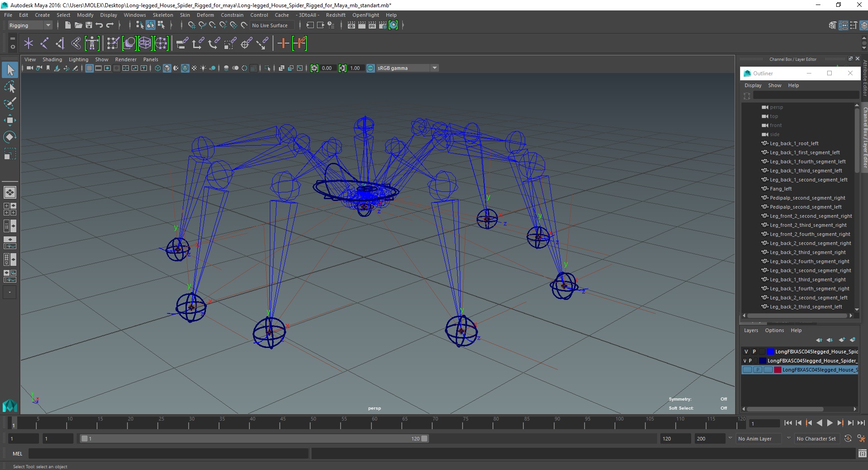Click the Save Scene floppy icon
Image resolution: width=868 pixels, height=470 pixels.
pos(89,25)
